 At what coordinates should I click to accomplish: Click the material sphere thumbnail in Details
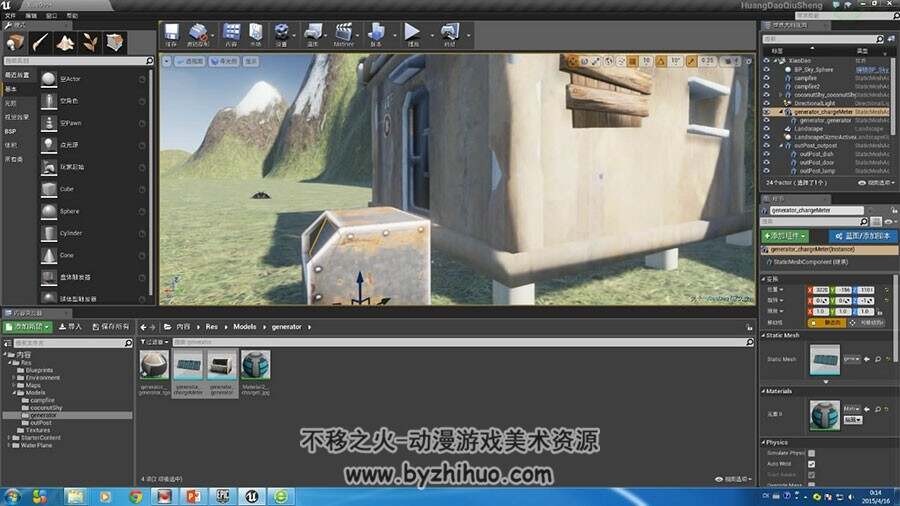825,415
